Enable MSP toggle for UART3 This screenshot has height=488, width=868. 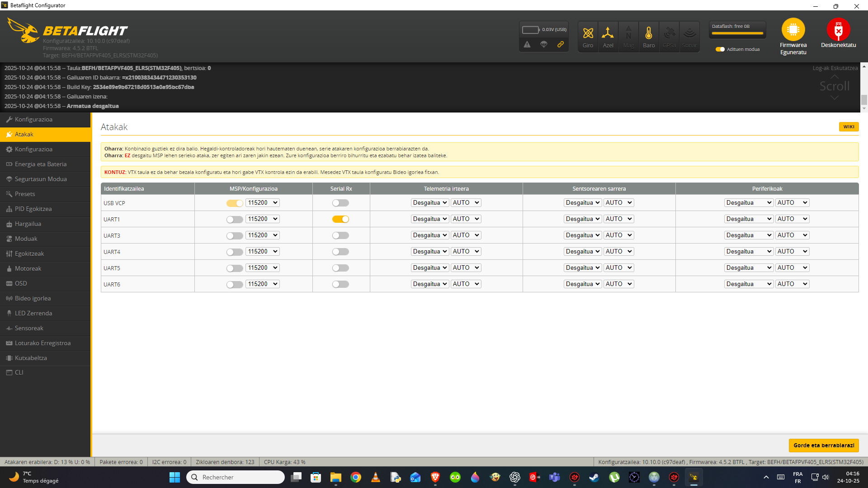(235, 235)
